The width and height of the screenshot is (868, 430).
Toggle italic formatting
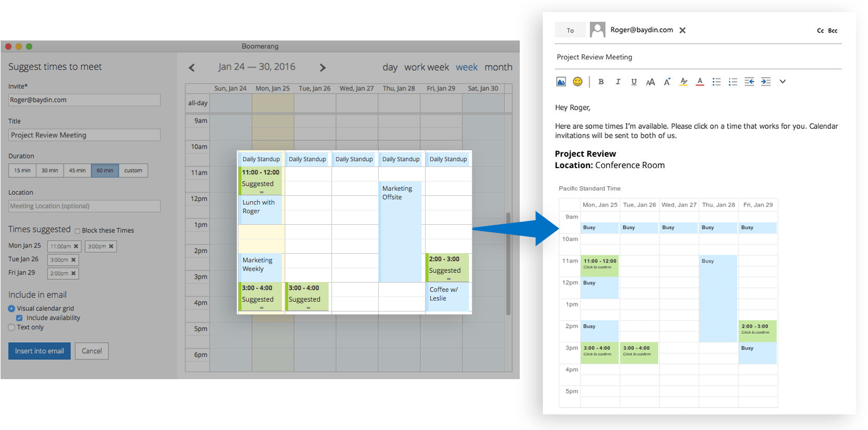click(x=617, y=81)
